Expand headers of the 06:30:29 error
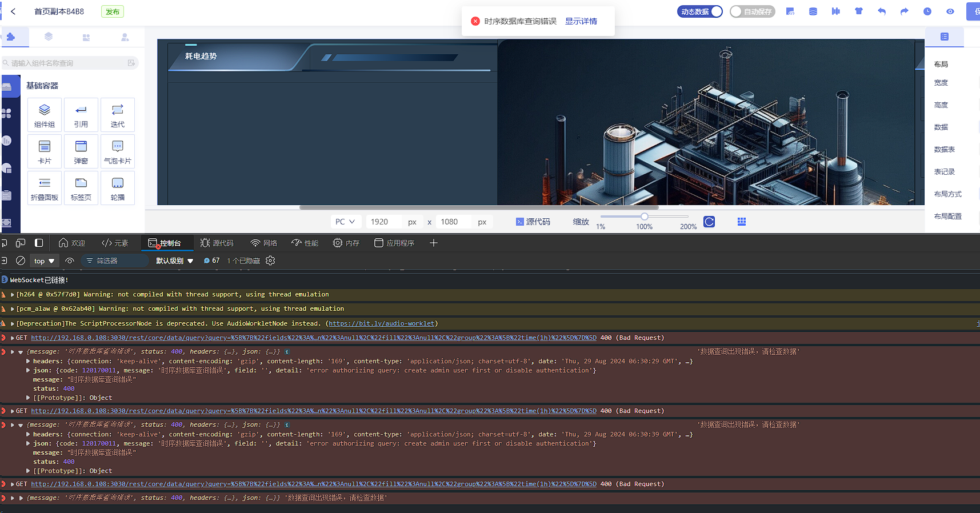The image size is (980, 513). point(28,361)
